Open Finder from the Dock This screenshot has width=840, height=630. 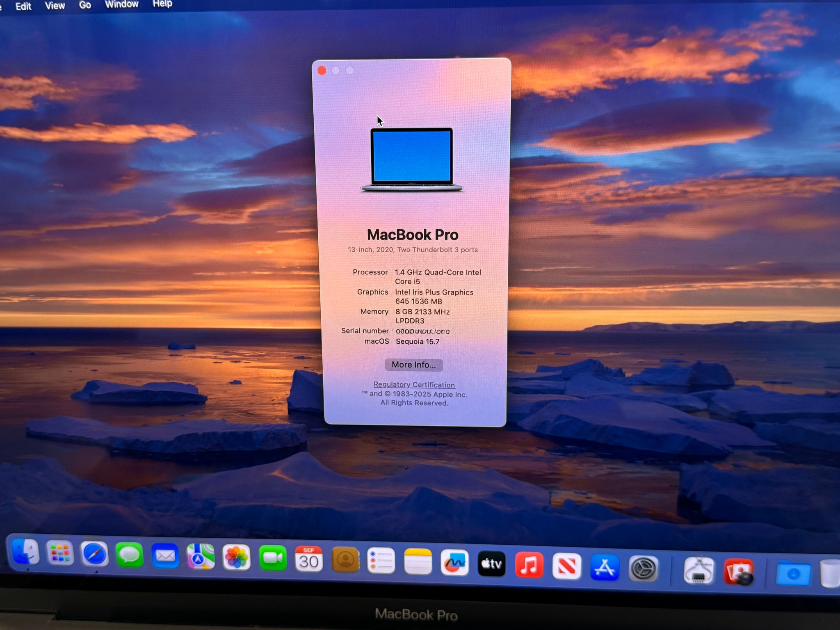[x=26, y=552]
